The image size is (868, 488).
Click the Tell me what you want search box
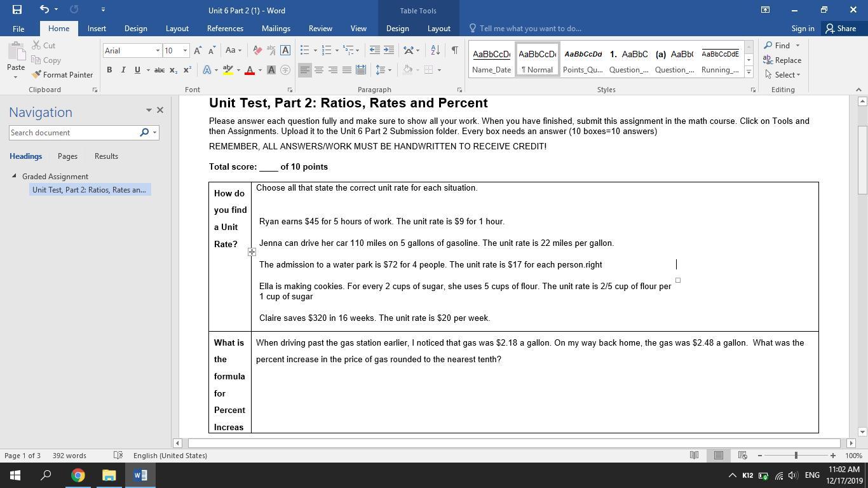click(x=531, y=29)
